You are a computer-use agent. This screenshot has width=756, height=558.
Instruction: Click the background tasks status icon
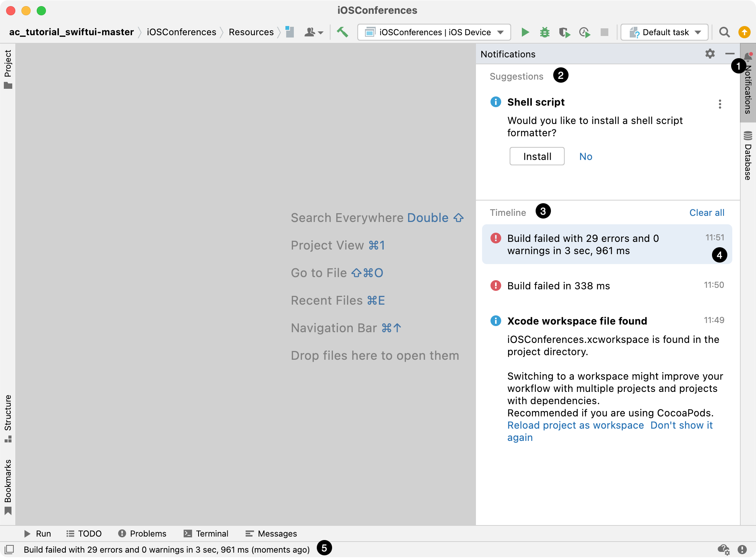pyautogui.click(x=723, y=550)
